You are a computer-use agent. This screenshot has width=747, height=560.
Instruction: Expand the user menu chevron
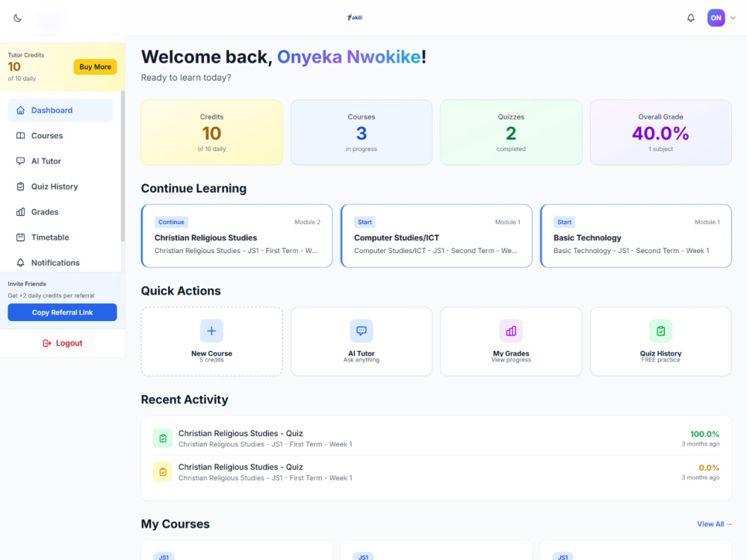click(x=733, y=18)
